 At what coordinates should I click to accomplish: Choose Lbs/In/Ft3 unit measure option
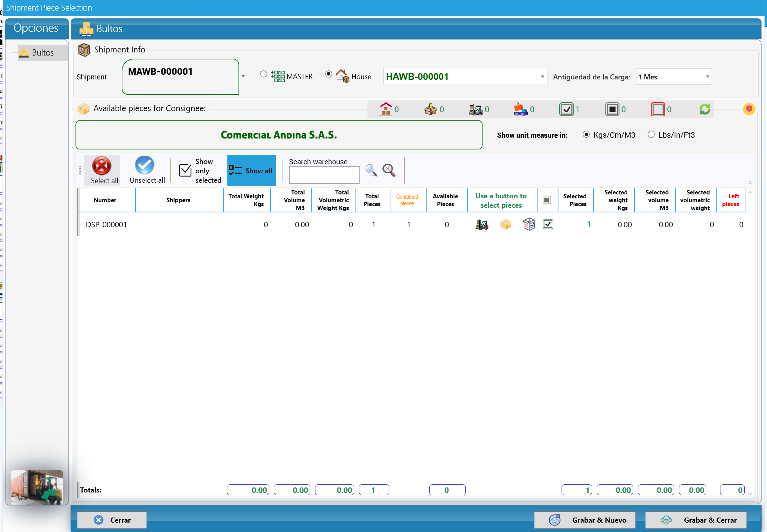[651, 135]
